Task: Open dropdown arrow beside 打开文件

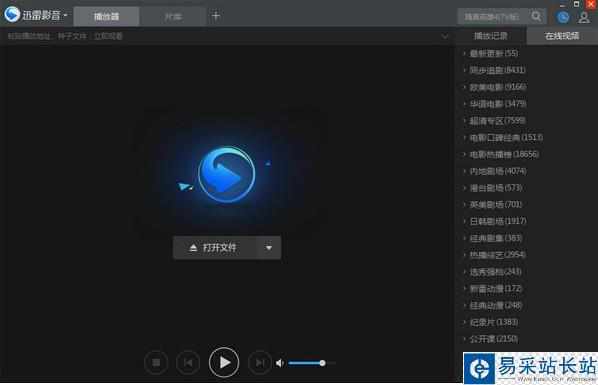Action: (269, 248)
